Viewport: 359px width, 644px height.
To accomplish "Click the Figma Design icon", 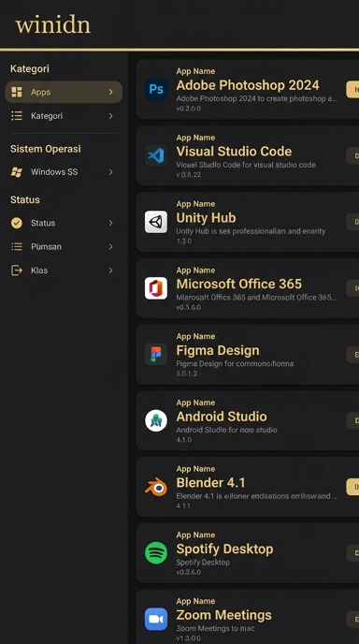I will coord(156,354).
